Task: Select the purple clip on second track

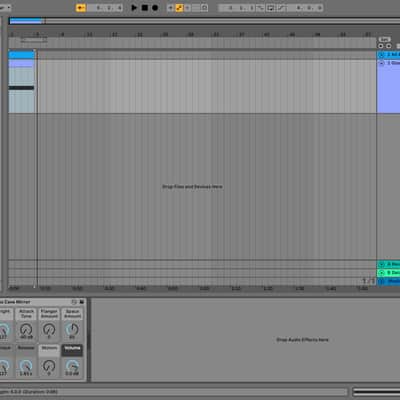Action: click(x=22, y=63)
